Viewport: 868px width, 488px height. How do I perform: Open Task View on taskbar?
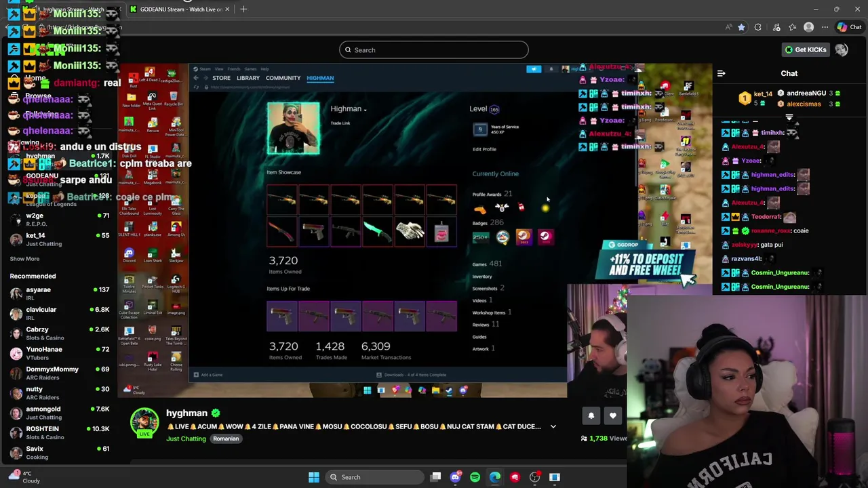436,477
